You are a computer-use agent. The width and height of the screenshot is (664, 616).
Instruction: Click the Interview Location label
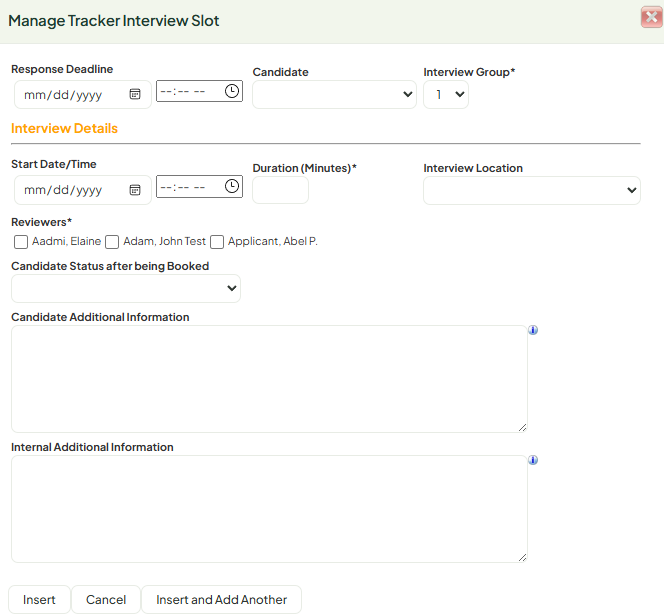[473, 168]
